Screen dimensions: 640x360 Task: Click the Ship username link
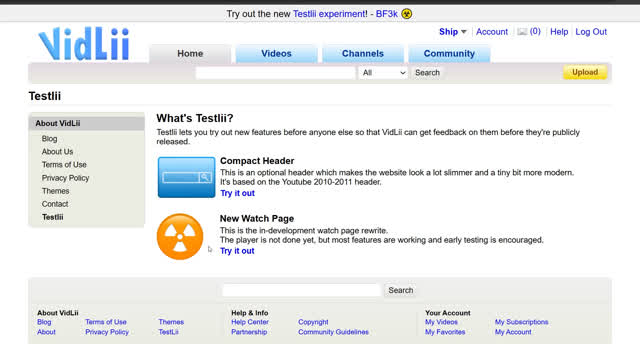[448, 32]
